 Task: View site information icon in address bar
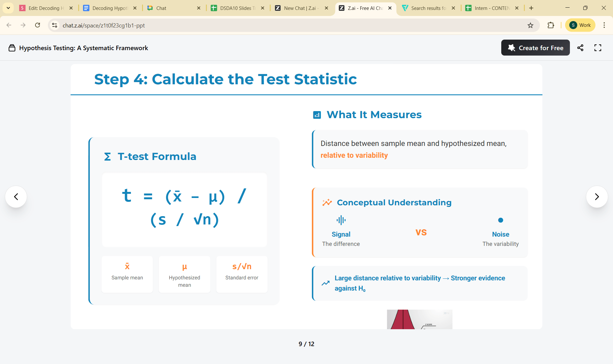(55, 25)
